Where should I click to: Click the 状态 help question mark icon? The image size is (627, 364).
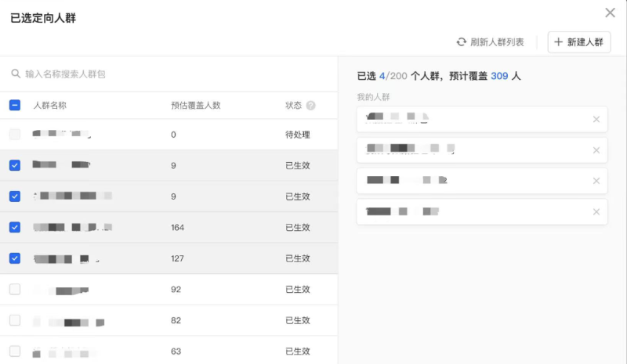(311, 106)
